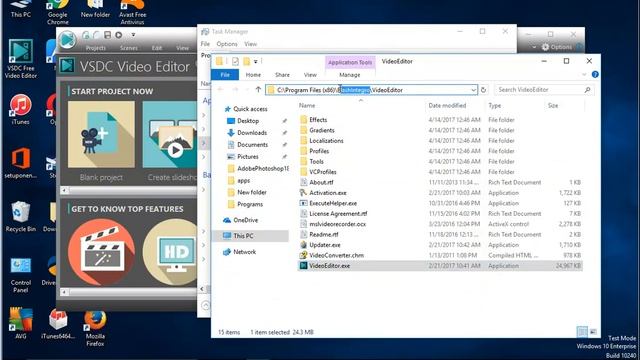Click Create slideshow thumbnail in VSDC
Screen dimensions: 640x360
click(x=170, y=135)
